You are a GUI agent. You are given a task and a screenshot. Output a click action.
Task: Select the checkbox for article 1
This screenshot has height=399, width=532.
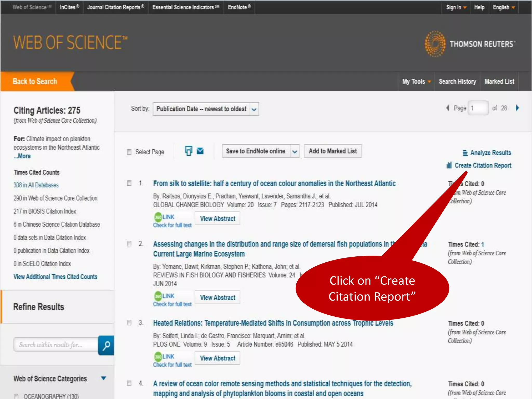(129, 183)
